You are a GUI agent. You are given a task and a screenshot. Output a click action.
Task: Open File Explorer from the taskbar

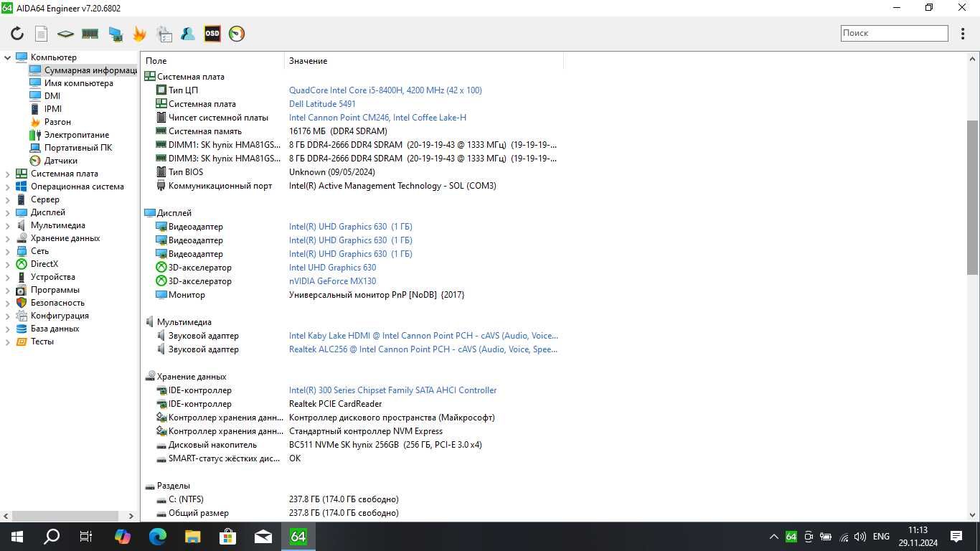(193, 536)
